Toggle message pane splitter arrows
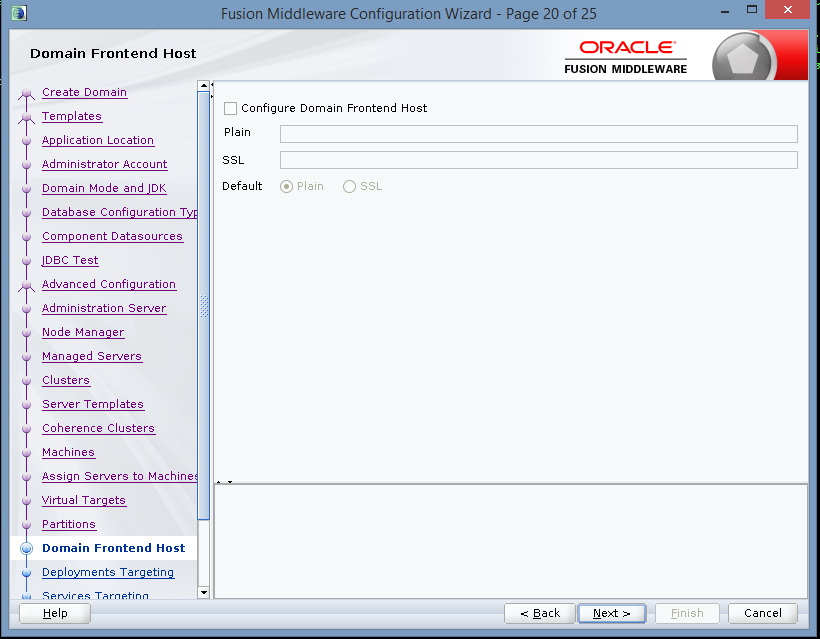This screenshot has height=639, width=820. tap(224, 482)
